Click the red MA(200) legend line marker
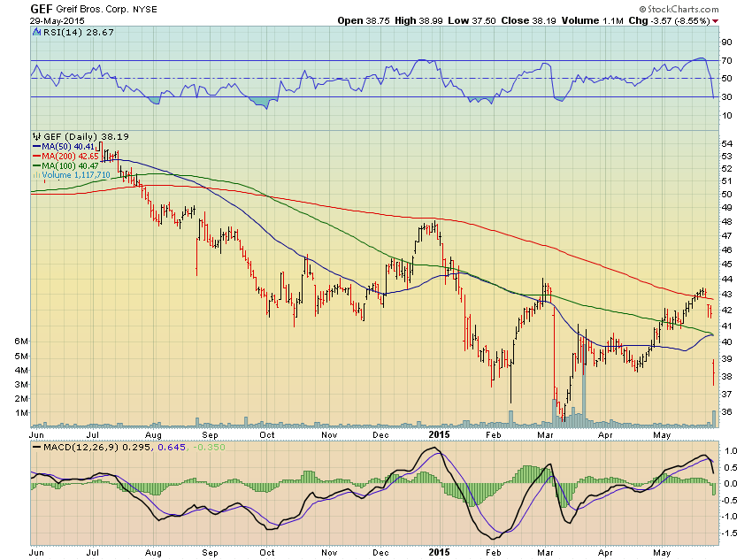Viewport: 752px width, 560px height. pos(36,157)
